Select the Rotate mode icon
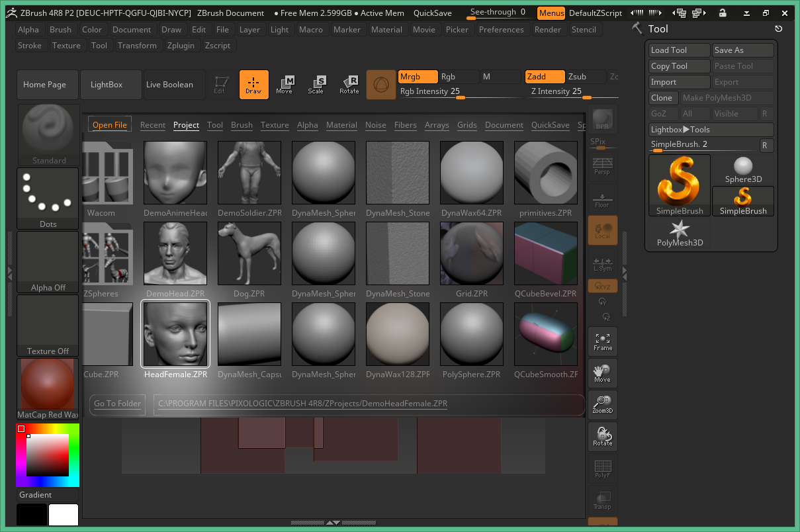 349,85
